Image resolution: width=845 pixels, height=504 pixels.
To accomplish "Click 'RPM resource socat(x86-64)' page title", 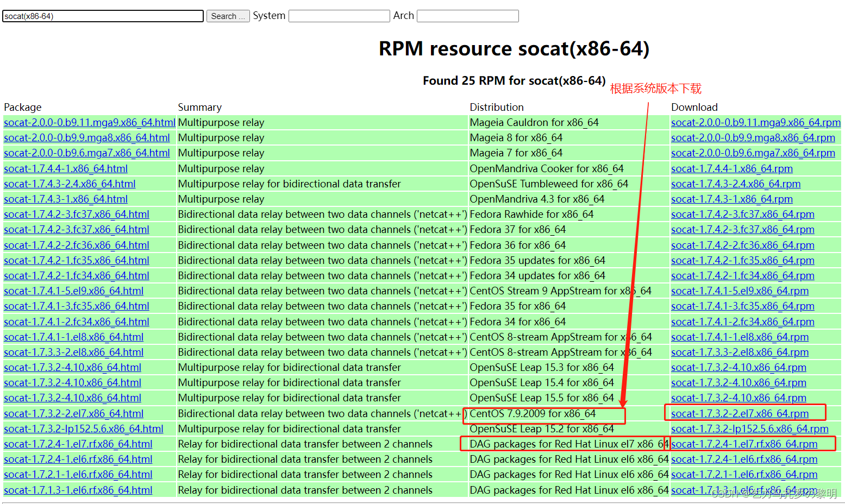I will (x=514, y=49).
